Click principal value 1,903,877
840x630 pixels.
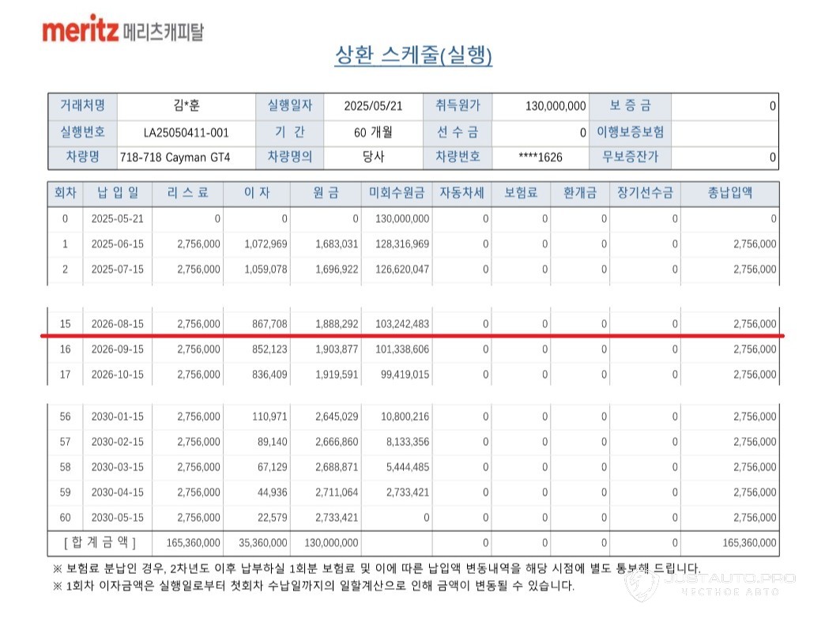(x=337, y=349)
